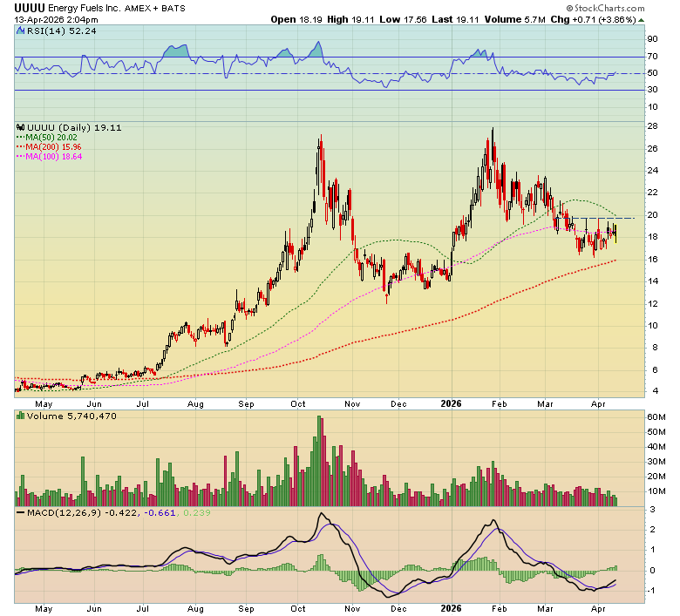Click the RSI(14) 52.24 label
Image resolution: width=680 pixels, height=616 pixels.
point(62,31)
